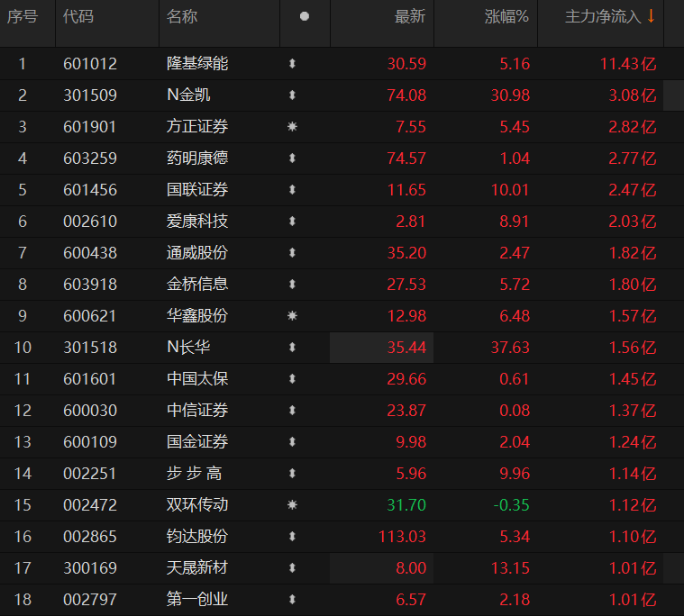684x616 pixels.
Task: Toggle sort arrow next to 主力净流入
Action: point(651,16)
